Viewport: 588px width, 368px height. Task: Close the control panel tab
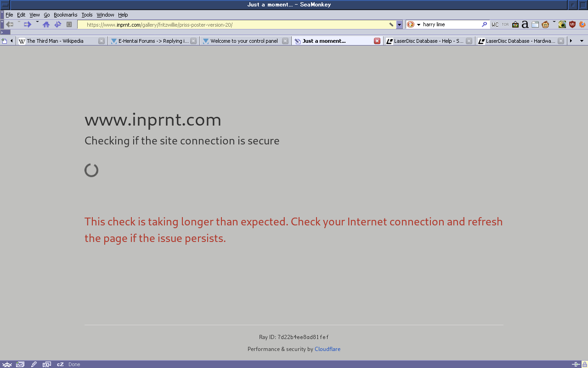click(285, 41)
